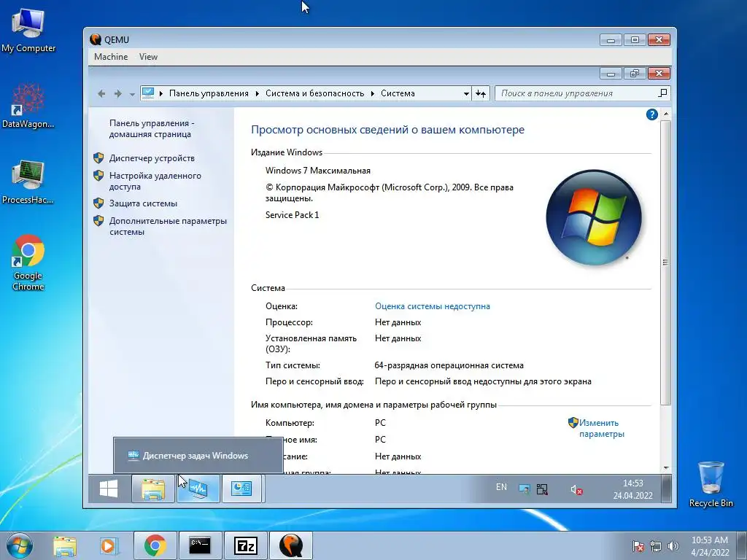Image resolution: width=747 pixels, height=560 pixels.
Task: Switch to Chrome on the host taskbar
Action: (155, 545)
